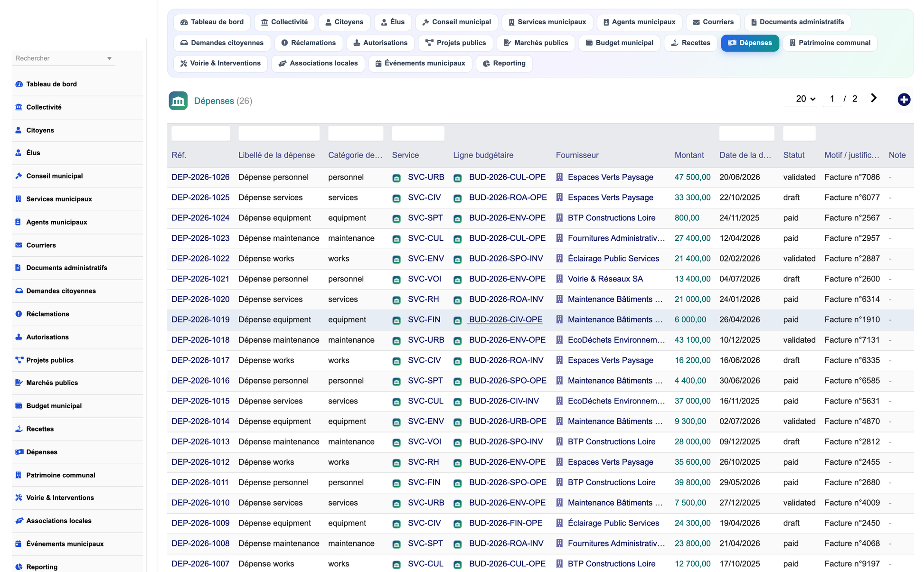Open Agents municipaux in sidebar

click(57, 222)
